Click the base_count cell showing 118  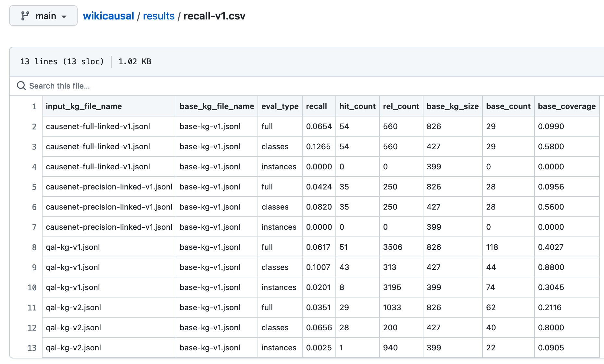click(492, 247)
